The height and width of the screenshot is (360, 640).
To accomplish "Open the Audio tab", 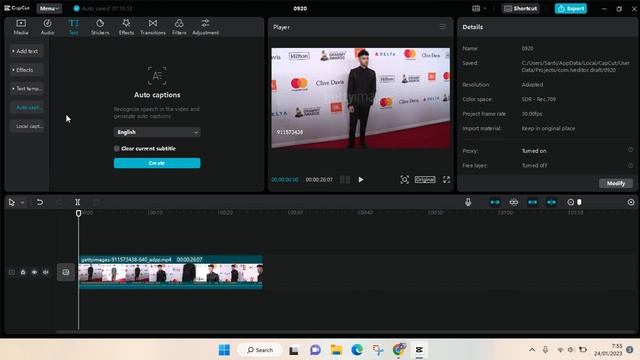I will pos(47,27).
